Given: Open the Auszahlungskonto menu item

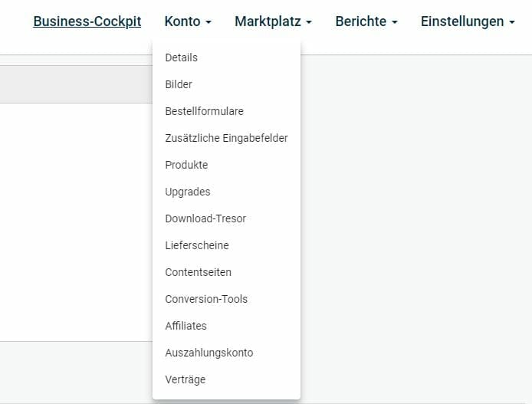Looking at the screenshot, I should click(x=209, y=353).
